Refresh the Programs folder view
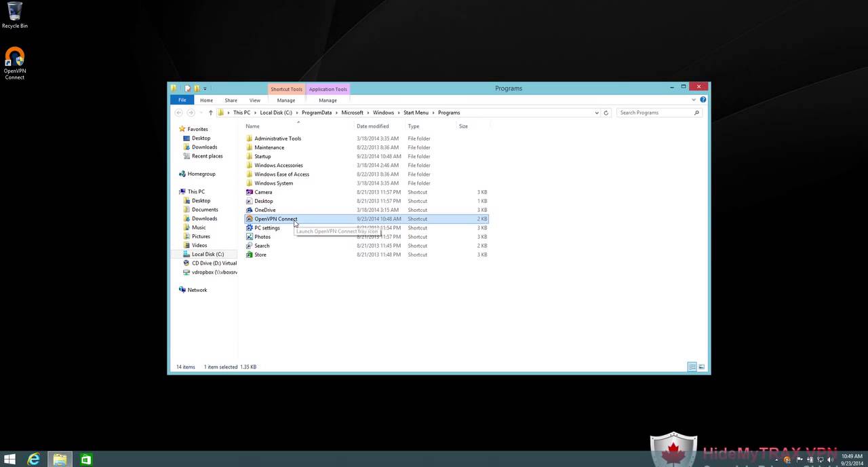868x467 pixels. [x=606, y=113]
